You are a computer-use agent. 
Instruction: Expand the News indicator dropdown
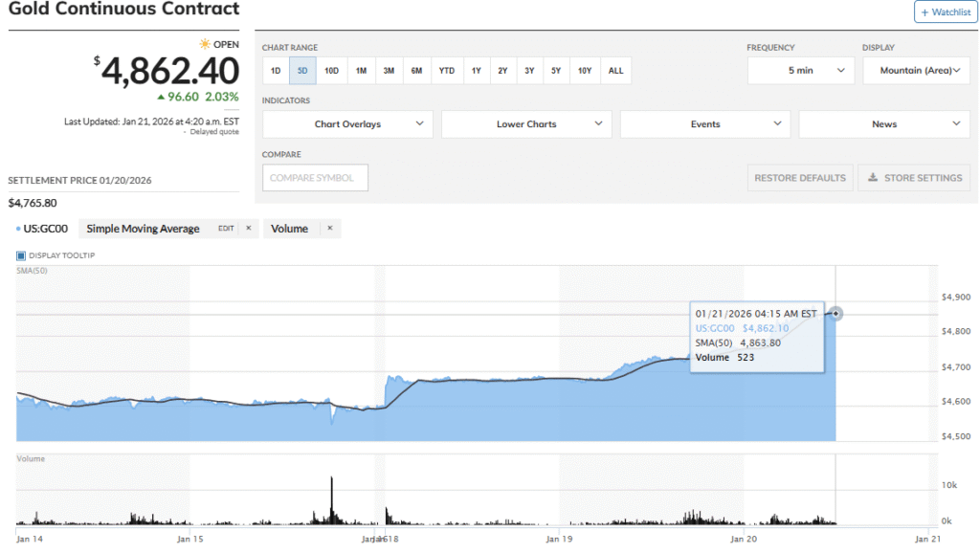(884, 124)
